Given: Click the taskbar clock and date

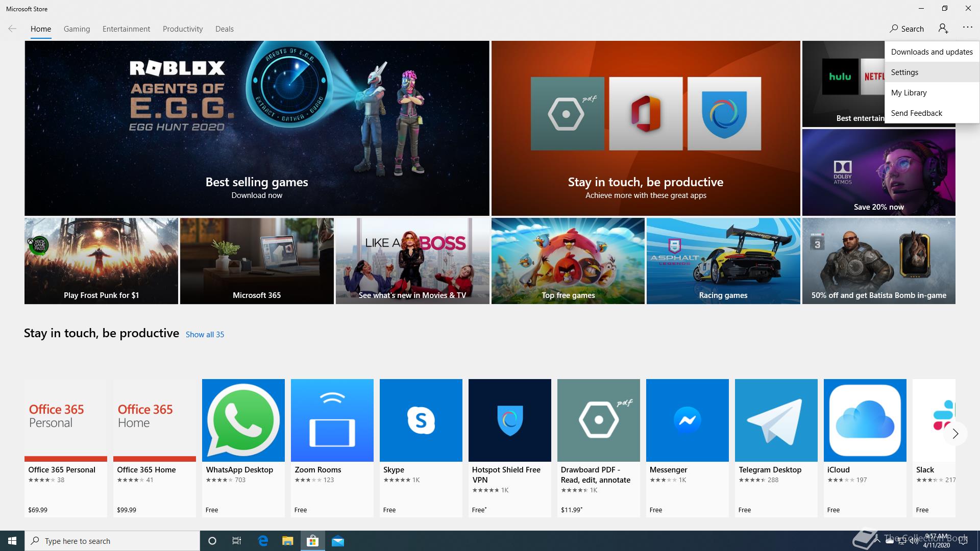Looking at the screenshot, I should (937, 541).
